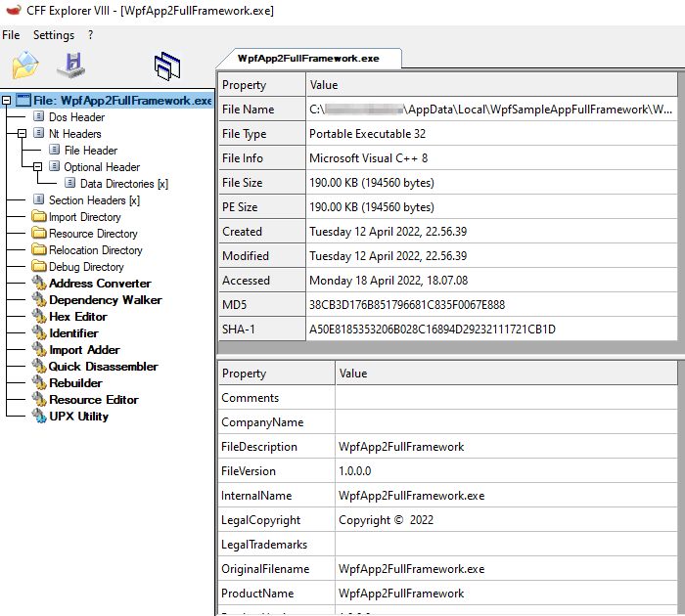
Task: Open the ? help menu
Action: point(91,35)
